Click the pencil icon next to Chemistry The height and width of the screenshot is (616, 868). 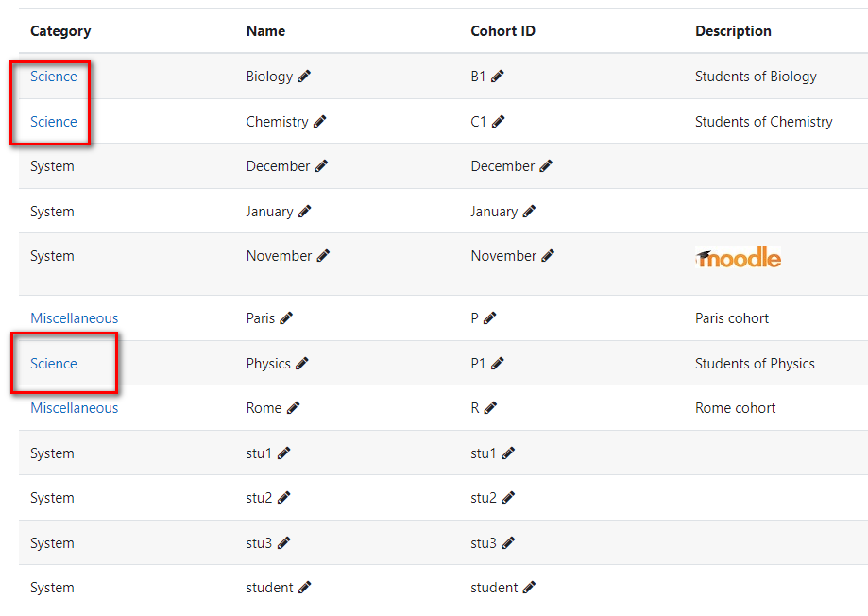point(319,121)
